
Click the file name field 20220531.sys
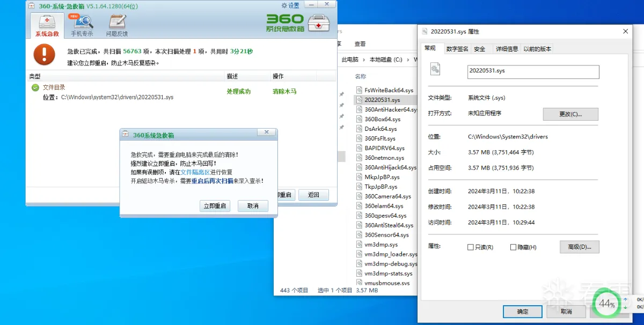tap(533, 72)
